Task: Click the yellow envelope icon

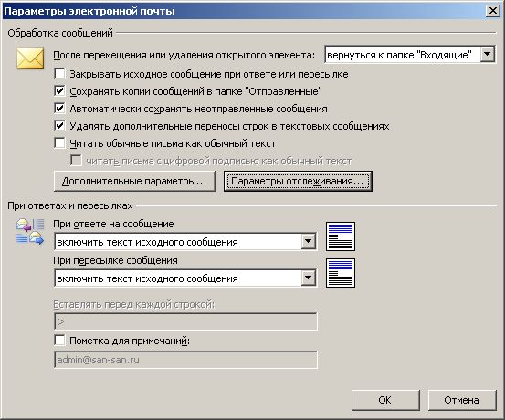Action: pyautogui.click(x=30, y=58)
